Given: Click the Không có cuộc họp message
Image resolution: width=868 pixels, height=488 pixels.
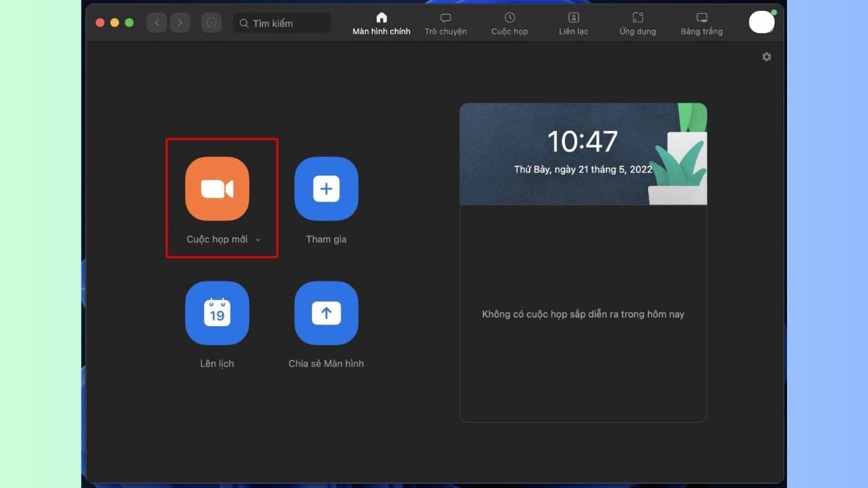Looking at the screenshot, I should coord(583,314).
